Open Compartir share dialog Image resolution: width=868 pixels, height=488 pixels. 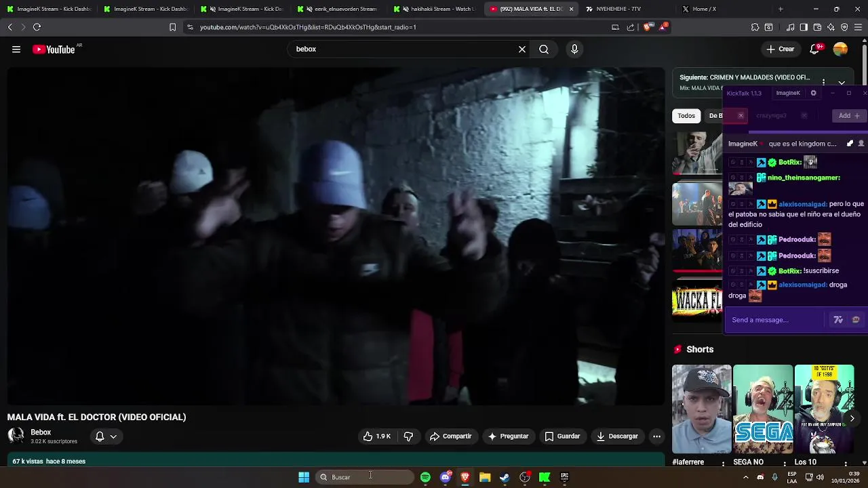tap(450, 436)
